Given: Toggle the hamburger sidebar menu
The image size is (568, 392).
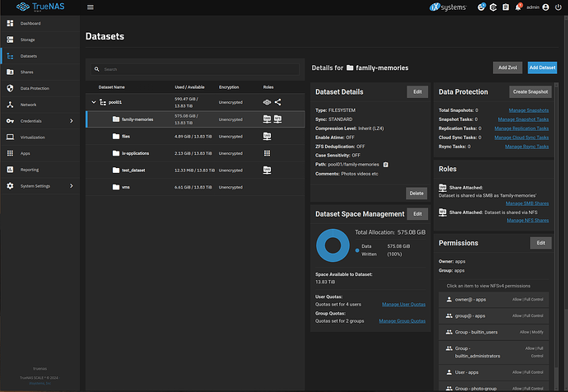Looking at the screenshot, I should (x=91, y=7).
